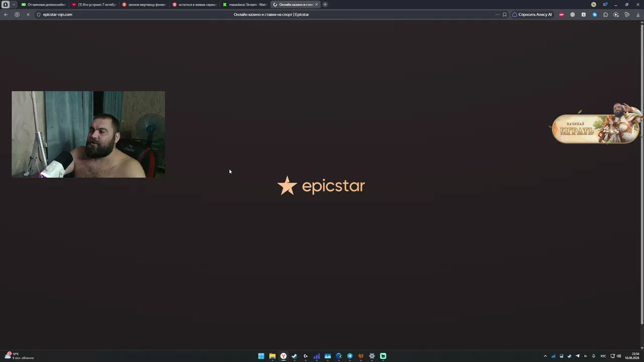Open the Yandex account icon near the address bar
Image resolution: width=644 pixels, height=362 pixels.
(x=17, y=15)
